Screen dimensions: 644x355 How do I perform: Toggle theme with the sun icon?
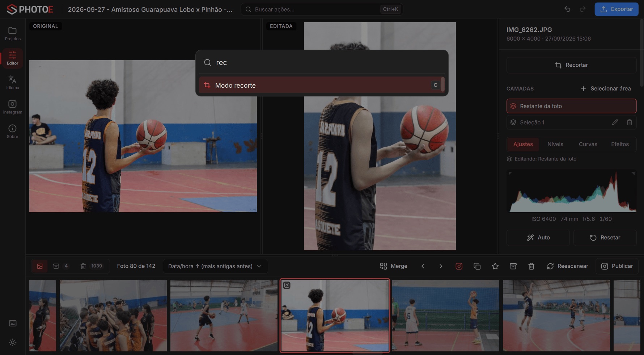click(x=13, y=342)
